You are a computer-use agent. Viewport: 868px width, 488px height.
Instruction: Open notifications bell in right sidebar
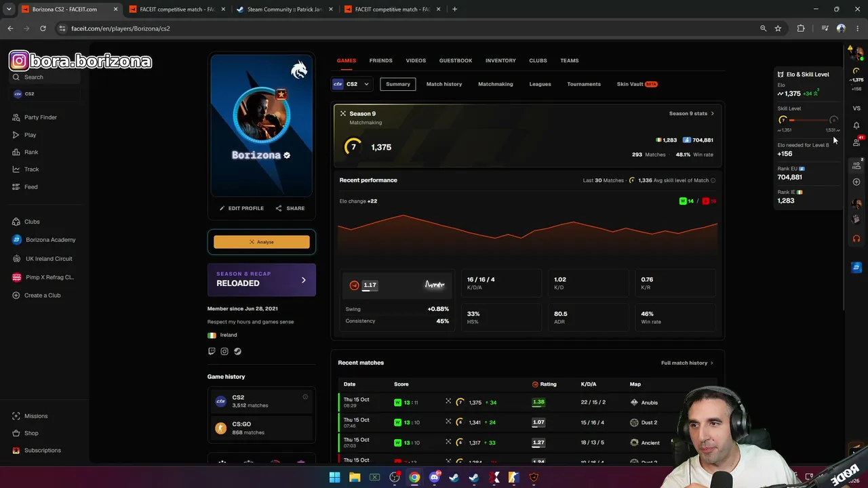click(x=856, y=125)
